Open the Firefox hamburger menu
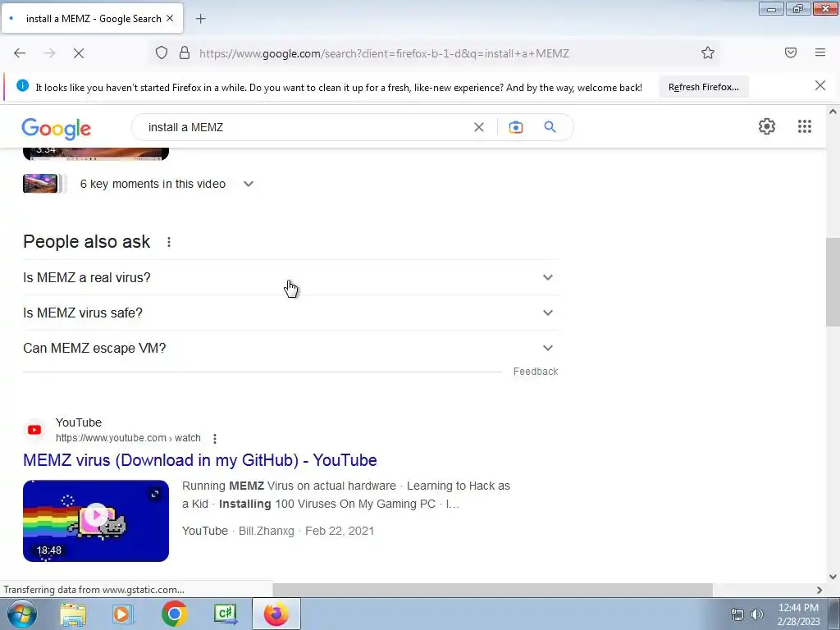The width and height of the screenshot is (840, 630). coord(819,52)
